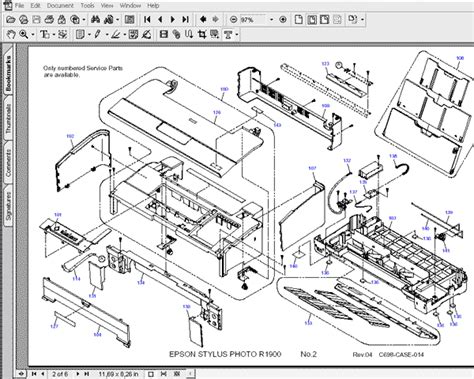The height and width of the screenshot is (379, 474).
Task: Expand the Note tool dropdown arrow
Action: click(x=89, y=34)
